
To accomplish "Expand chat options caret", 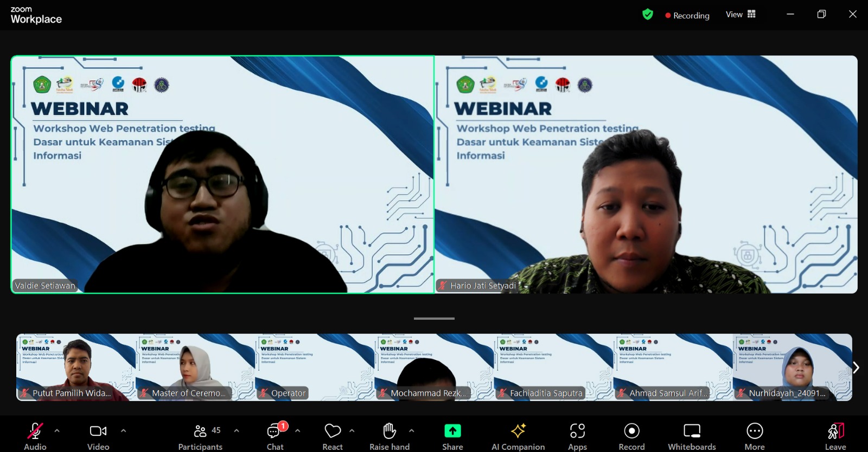I will pos(297,431).
